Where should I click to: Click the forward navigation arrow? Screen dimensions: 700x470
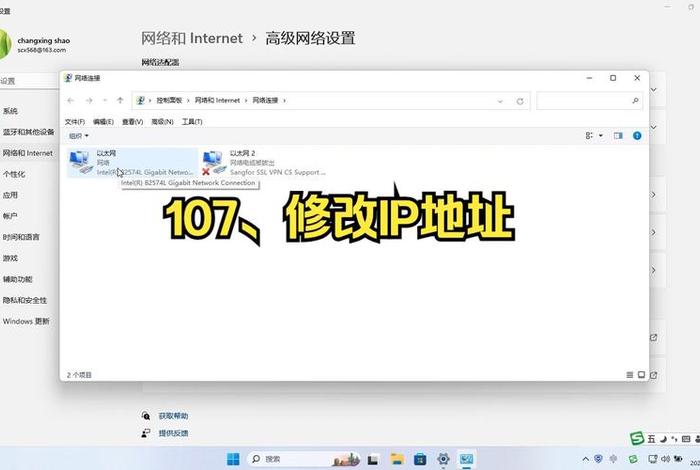coord(89,100)
